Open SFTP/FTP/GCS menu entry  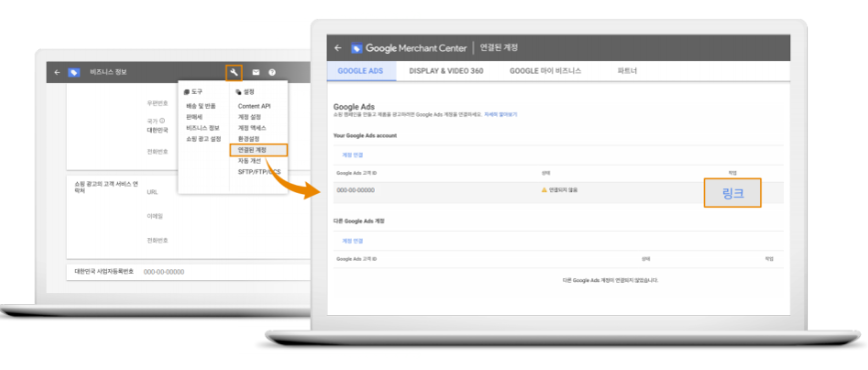260,172
